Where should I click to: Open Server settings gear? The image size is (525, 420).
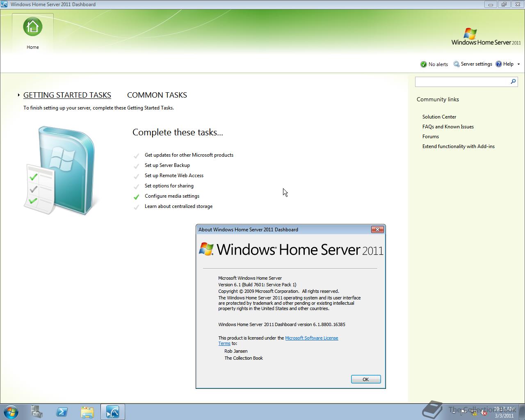point(457,64)
